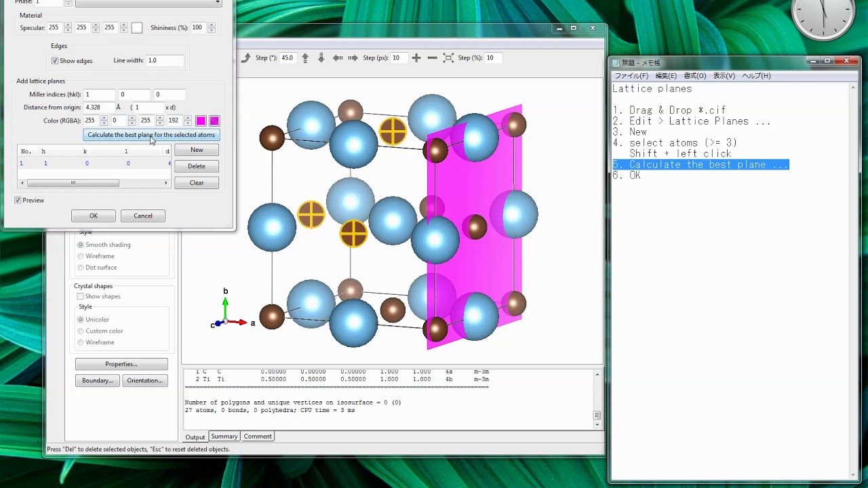The image size is (868, 488).
Task: Adjust the red color value spinner
Action: (x=104, y=121)
